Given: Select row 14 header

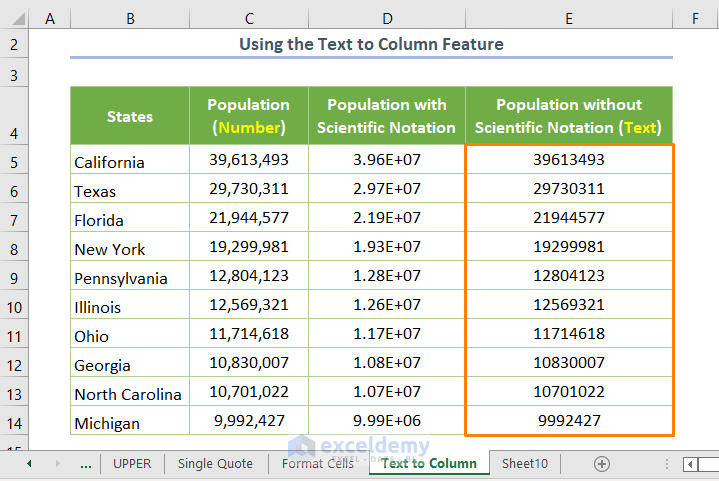Looking at the screenshot, I should tap(15, 422).
